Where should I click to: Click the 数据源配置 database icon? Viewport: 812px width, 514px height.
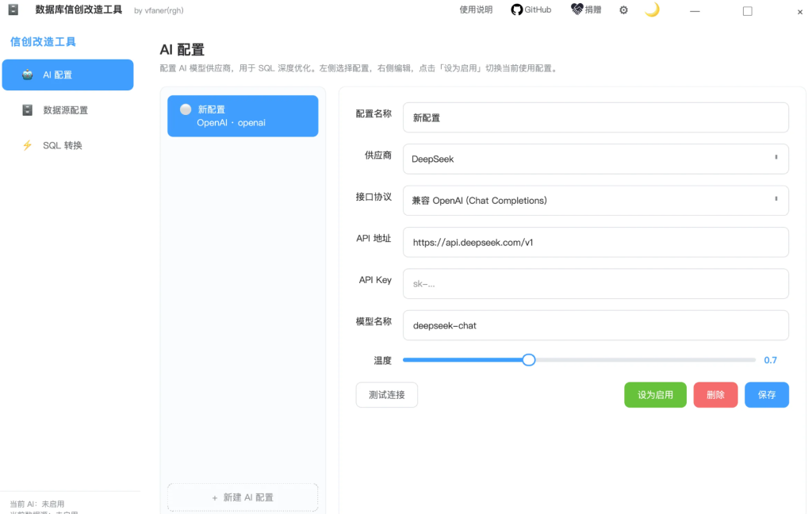tap(28, 109)
